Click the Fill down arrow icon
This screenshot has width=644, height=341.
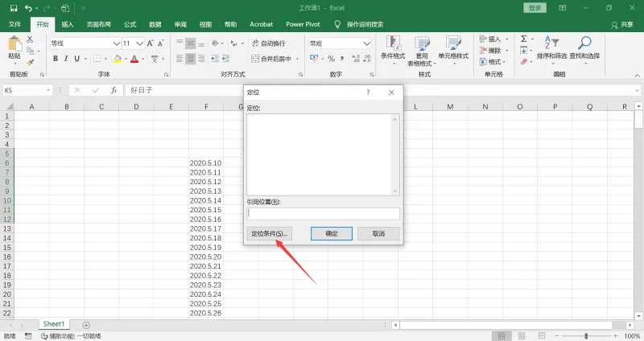(x=524, y=51)
